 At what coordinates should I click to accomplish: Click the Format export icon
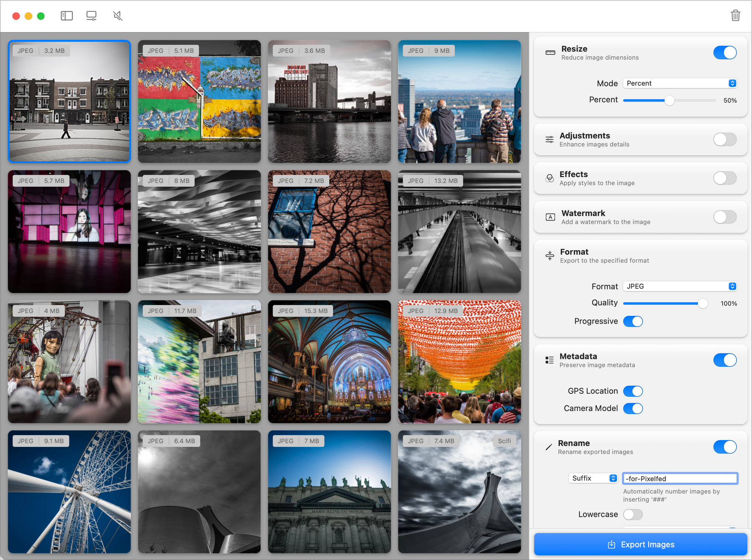click(x=549, y=255)
